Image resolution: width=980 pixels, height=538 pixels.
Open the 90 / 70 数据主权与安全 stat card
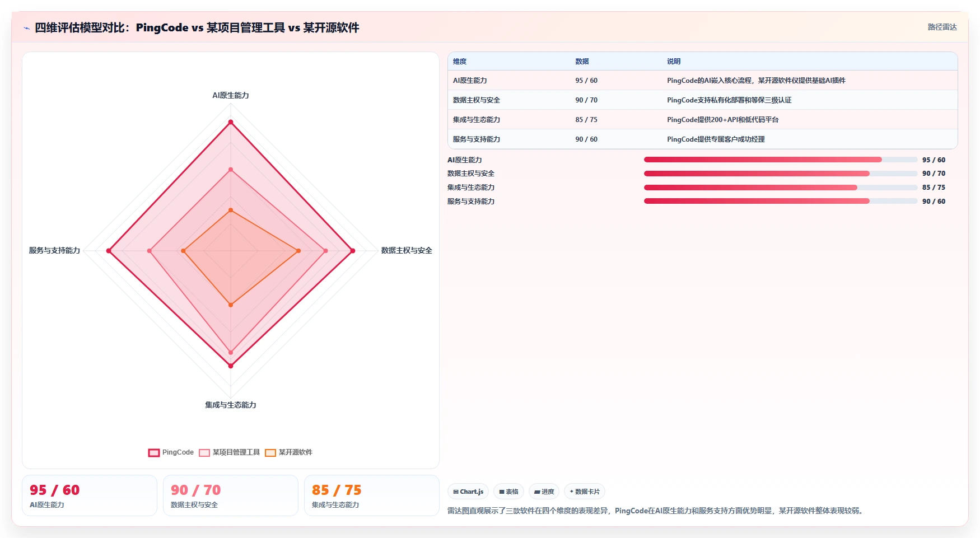231,495
